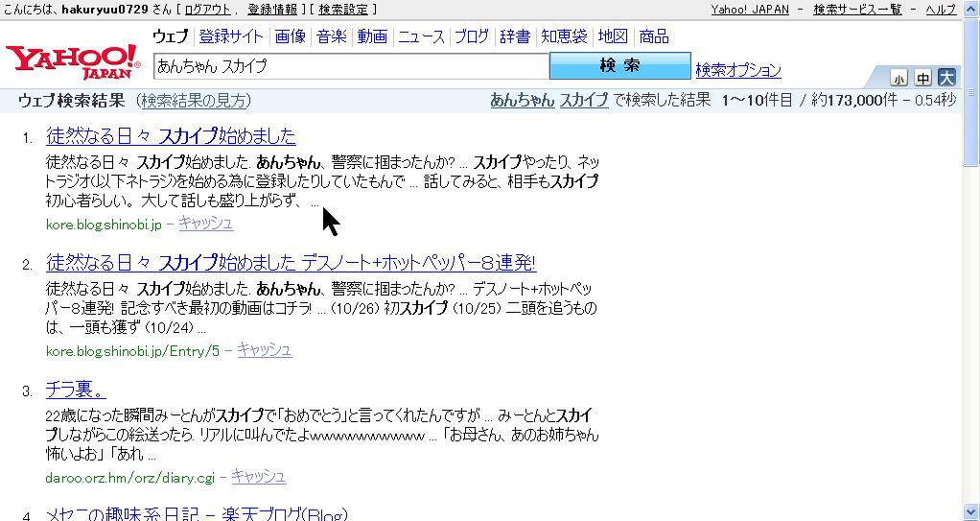Select small text size 小 button

click(x=898, y=79)
